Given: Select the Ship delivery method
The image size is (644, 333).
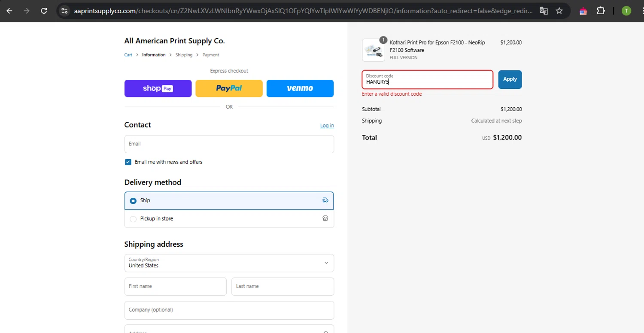Looking at the screenshot, I should pyautogui.click(x=229, y=201).
